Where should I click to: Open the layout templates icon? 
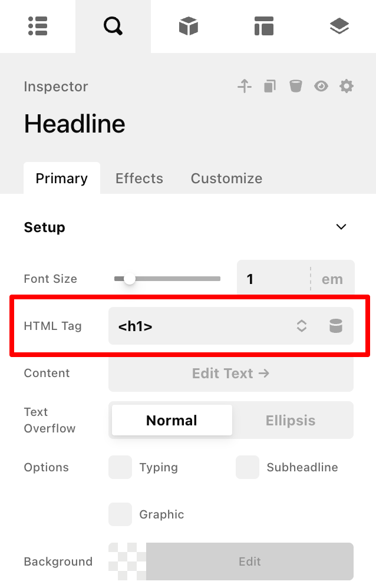[263, 27]
